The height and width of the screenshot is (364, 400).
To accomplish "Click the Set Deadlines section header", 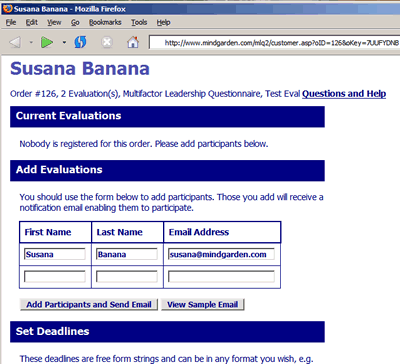I will (167, 332).
